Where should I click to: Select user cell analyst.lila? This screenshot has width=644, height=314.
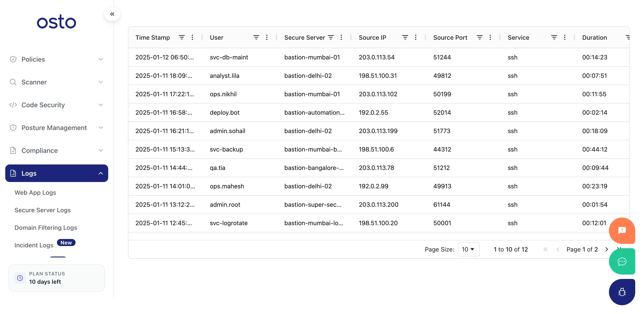click(x=225, y=76)
